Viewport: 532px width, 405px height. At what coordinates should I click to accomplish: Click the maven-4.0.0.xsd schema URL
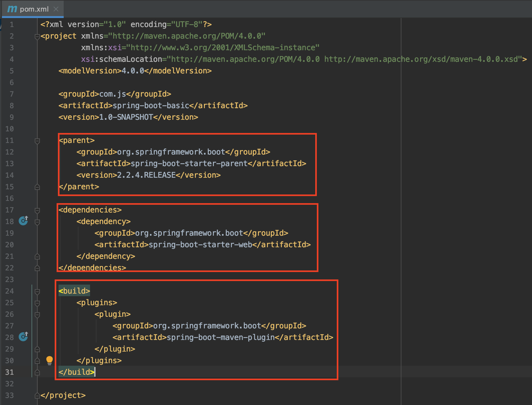tap(418, 59)
